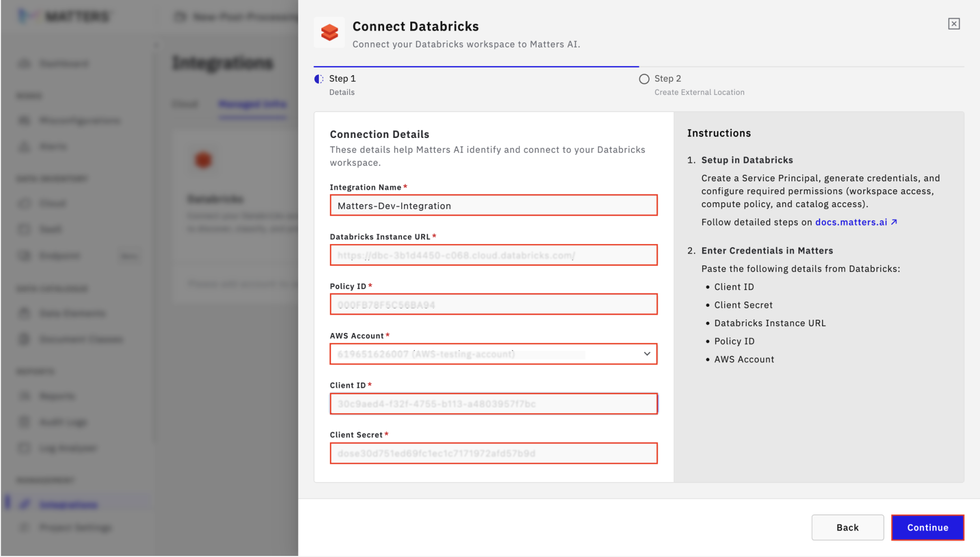Click "Setup in Databricks" instruction heading
The width and height of the screenshot is (980, 557).
point(747,160)
